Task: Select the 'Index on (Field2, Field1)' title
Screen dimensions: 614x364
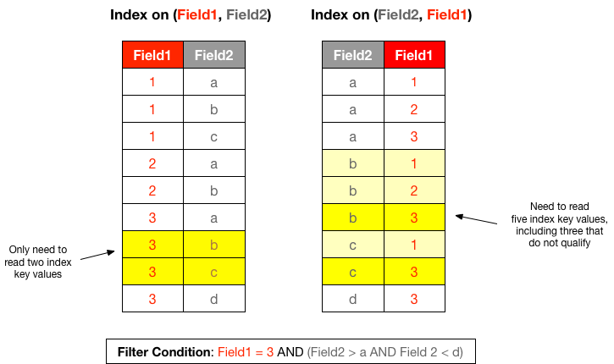Action: tap(391, 15)
